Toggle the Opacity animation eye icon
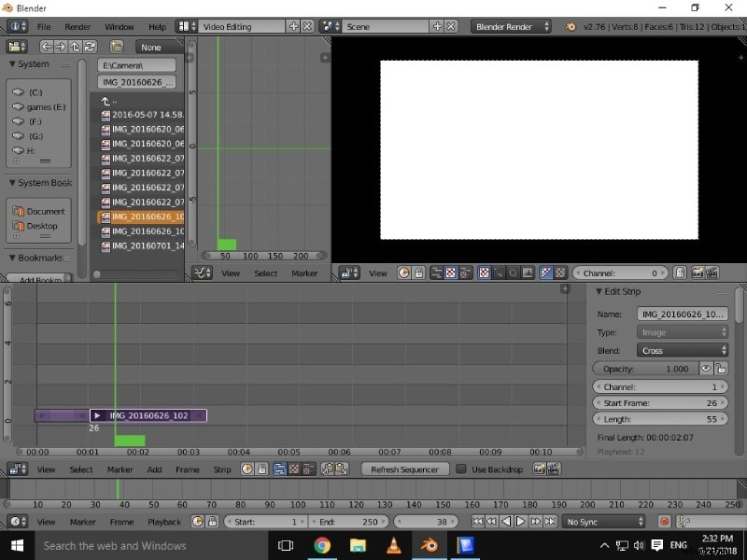Viewport: 747px width, 560px height. [706, 368]
